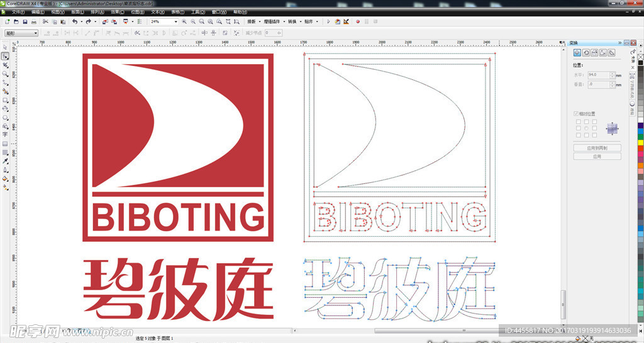
Task: Open the 效果 menu
Action: [117, 12]
